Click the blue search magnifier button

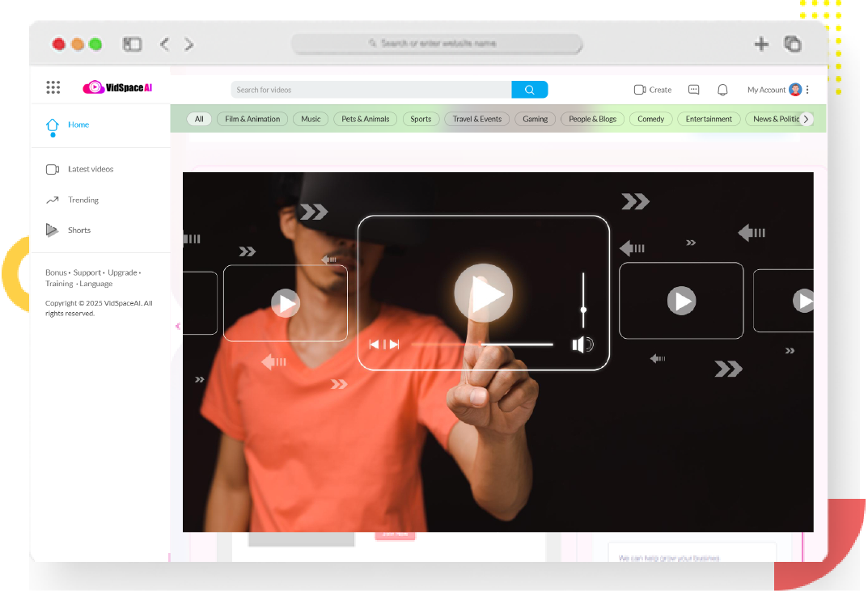(529, 90)
